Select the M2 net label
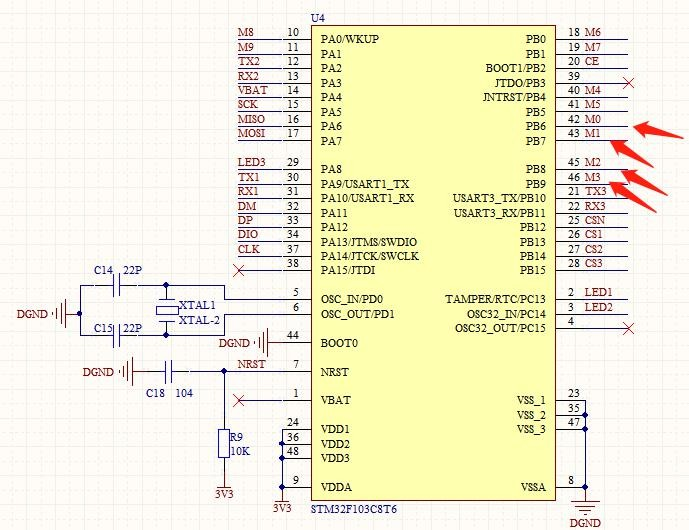This screenshot has width=689, height=530. 593,162
